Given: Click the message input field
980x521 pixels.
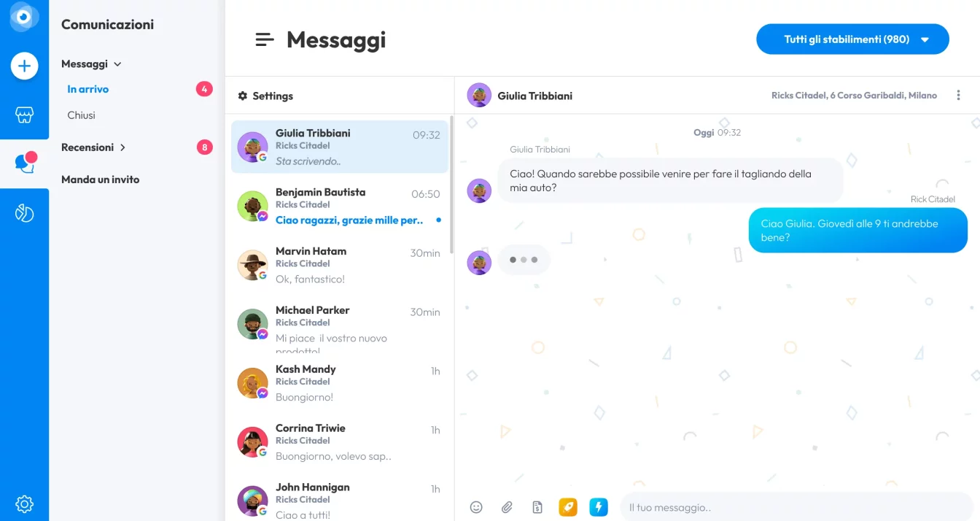Looking at the screenshot, I should coord(797,507).
